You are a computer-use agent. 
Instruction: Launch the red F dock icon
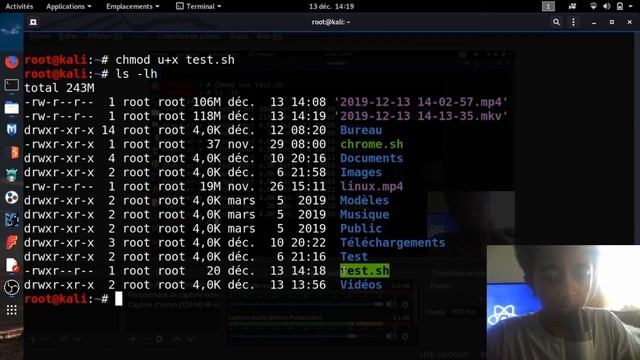pos(11,242)
